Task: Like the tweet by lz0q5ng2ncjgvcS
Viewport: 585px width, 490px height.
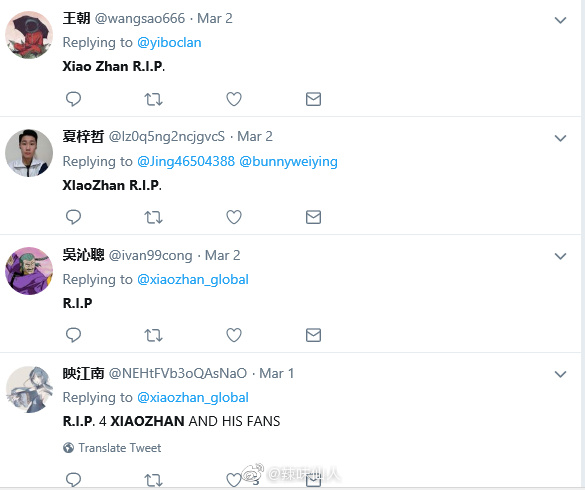Action: [234, 217]
